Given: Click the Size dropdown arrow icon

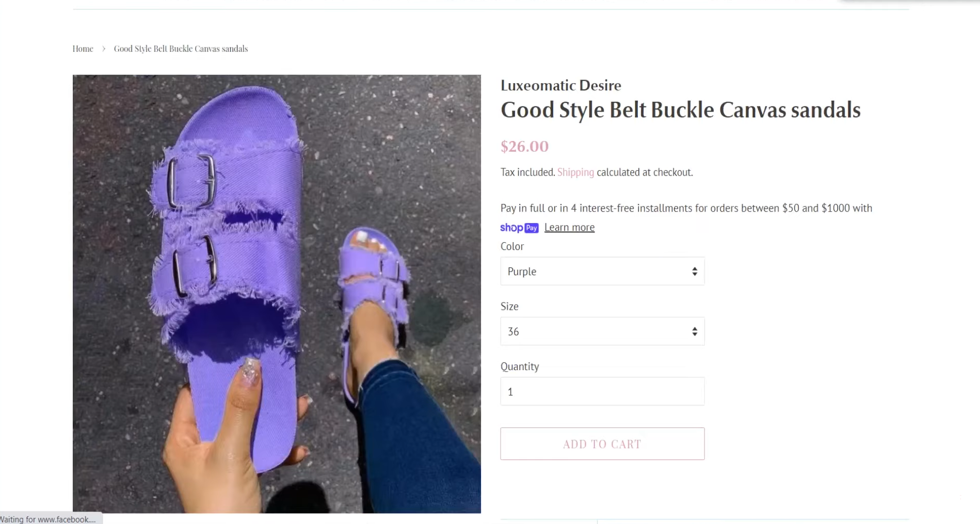Looking at the screenshot, I should coord(695,331).
